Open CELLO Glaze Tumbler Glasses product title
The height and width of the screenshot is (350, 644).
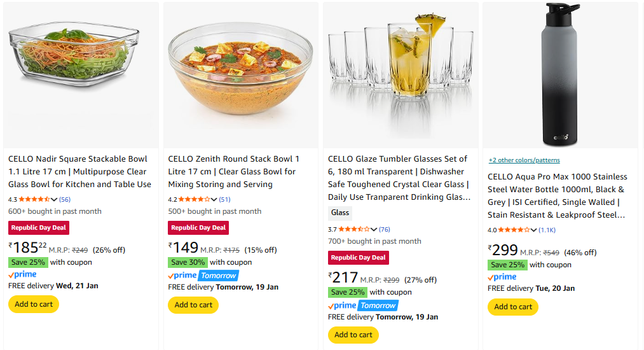click(398, 172)
